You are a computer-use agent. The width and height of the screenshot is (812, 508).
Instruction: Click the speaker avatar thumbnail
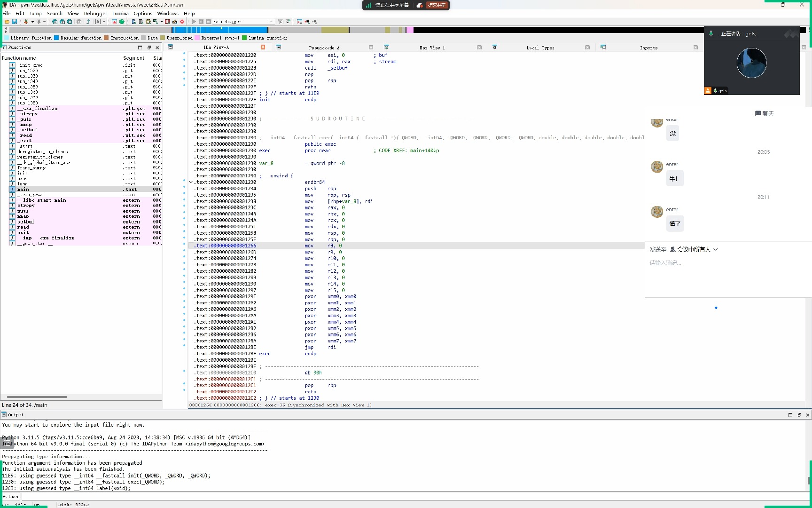(751, 63)
